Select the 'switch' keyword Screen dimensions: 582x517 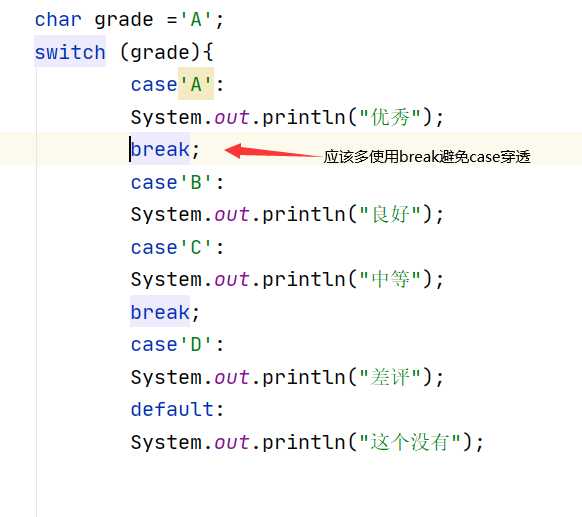(x=70, y=52)
